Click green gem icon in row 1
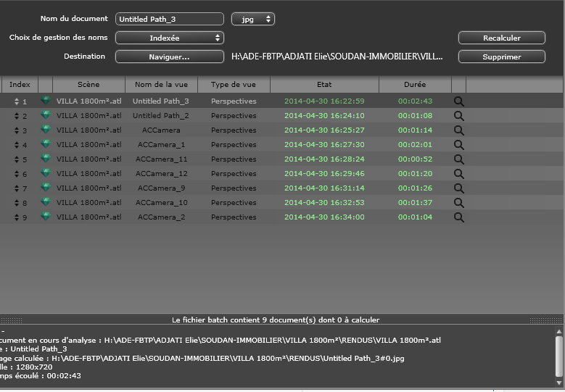Screen dimensions: 565x392 (x=46, y=101)
